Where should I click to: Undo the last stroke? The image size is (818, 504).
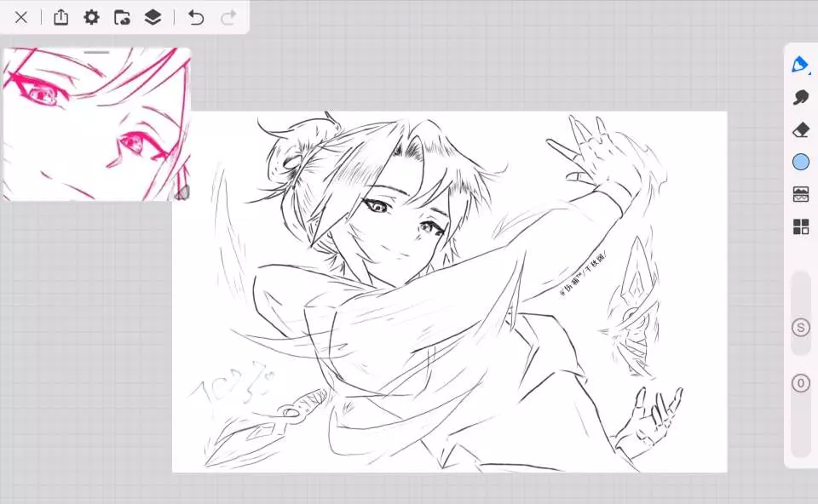pyautogui.click(x=196, y=18)
